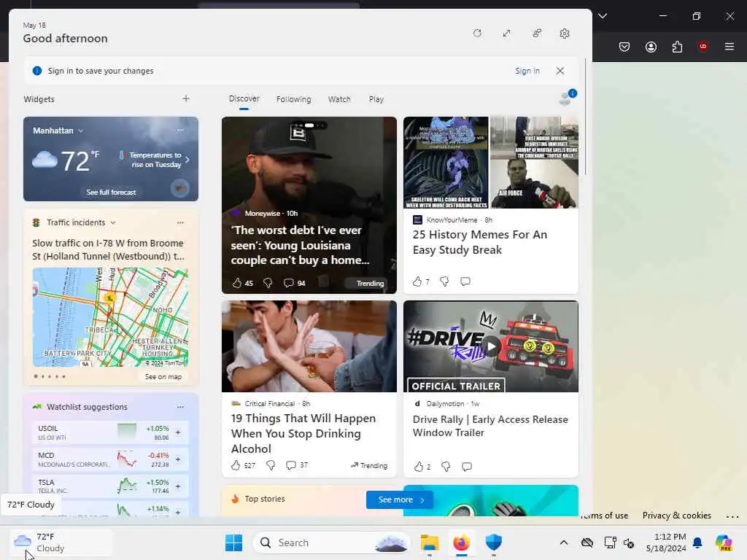
Task: Expand the Manhattan location dropdown
Action: tap(80, 131)
